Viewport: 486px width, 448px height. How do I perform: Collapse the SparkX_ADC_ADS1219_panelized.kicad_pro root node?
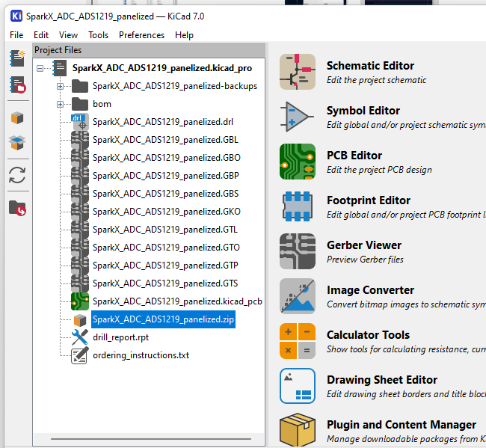[x=40, y=68]
